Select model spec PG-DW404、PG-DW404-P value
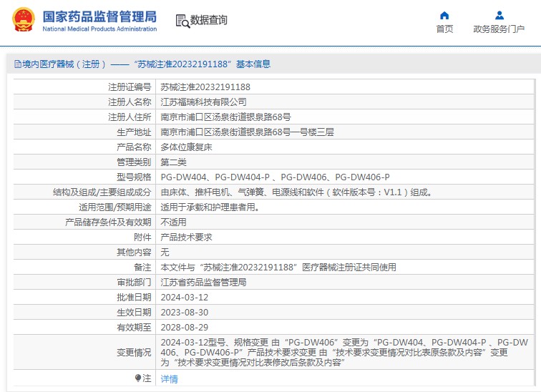This screenshot has height=392, width=541. pyautogui.click(x=275, y=177)
